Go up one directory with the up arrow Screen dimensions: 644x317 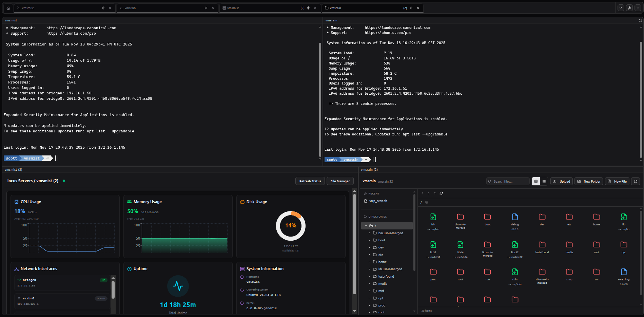[x=435, y=193]
